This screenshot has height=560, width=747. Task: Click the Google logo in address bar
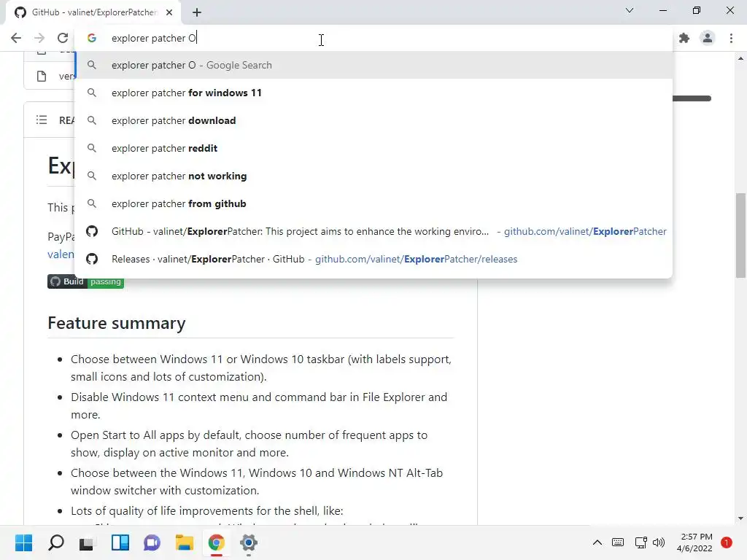coord(92,38)
